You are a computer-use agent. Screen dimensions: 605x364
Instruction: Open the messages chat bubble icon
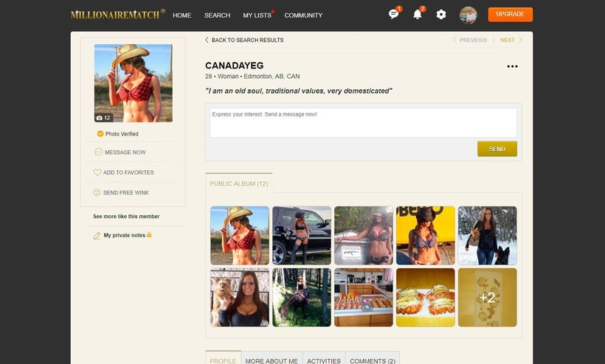393,15
